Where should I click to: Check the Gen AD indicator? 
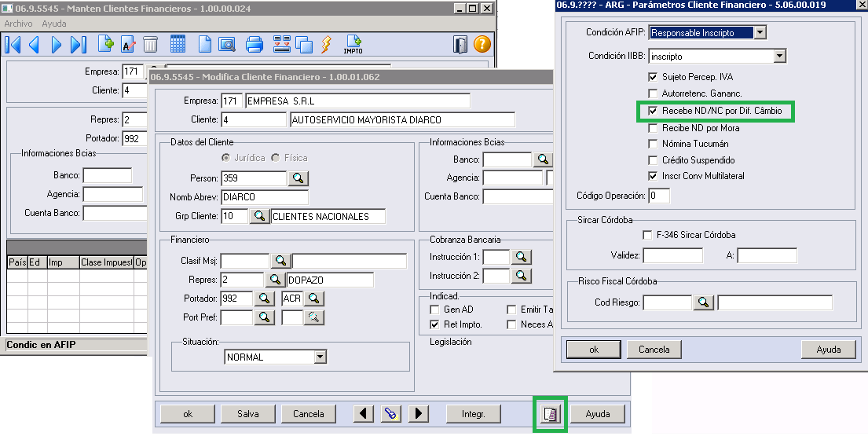click(434, 310)
